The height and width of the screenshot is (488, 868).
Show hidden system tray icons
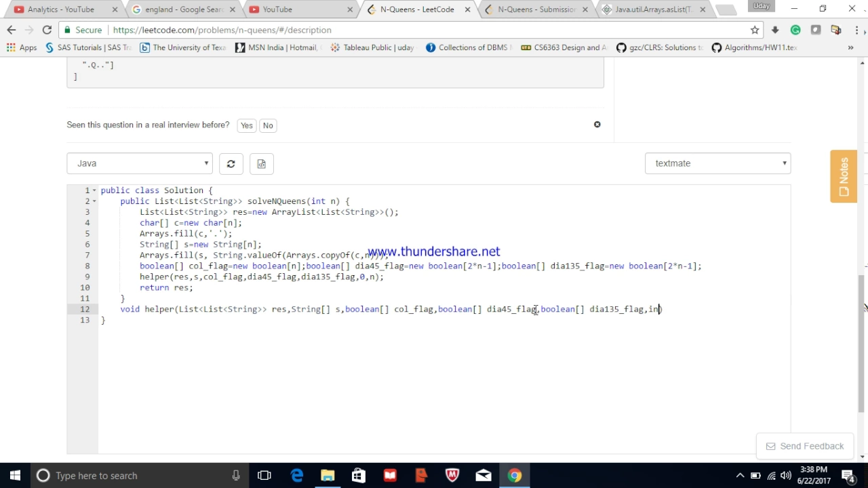point(740,476)
